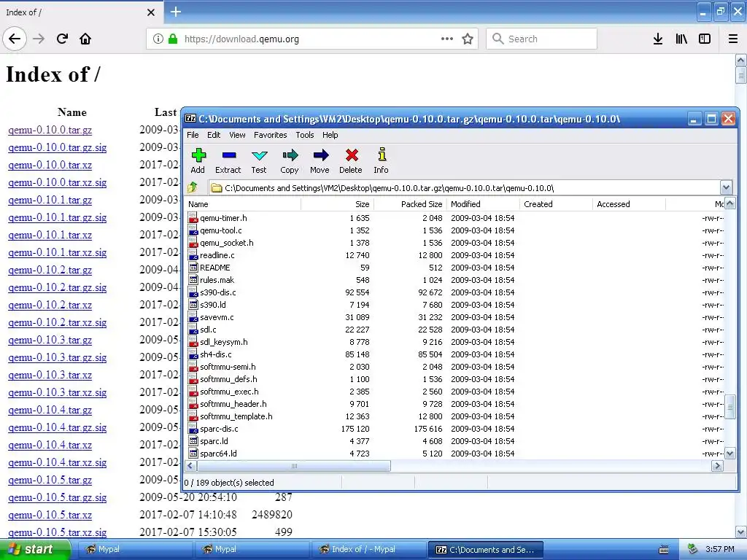Click the 7-Zip vertical scrollbar down arrow
The width and height of the screenshot is (747, 560).
pyautogui.click(x=729, y=454)
